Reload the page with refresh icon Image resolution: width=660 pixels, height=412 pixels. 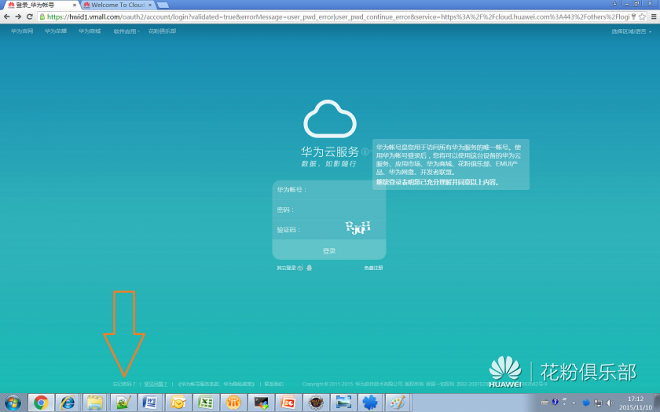pyautogui.click(x=29, y=17)
